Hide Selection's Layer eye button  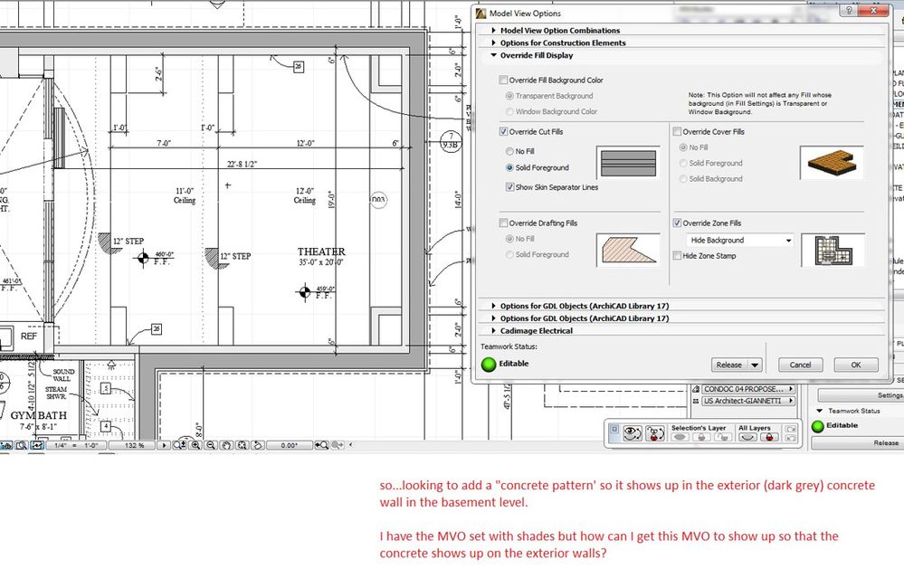[x=680, y=437]
